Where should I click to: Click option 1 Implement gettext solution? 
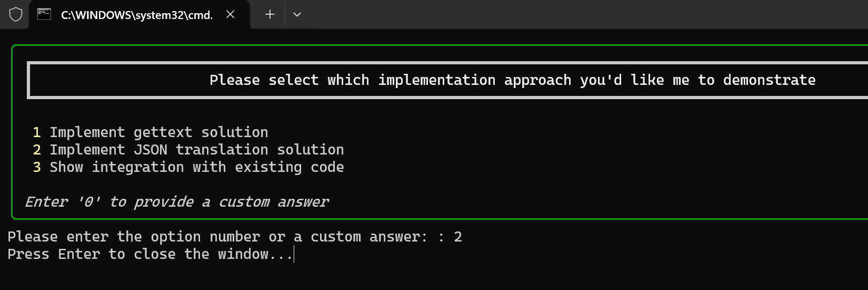(x=151, y=132)
